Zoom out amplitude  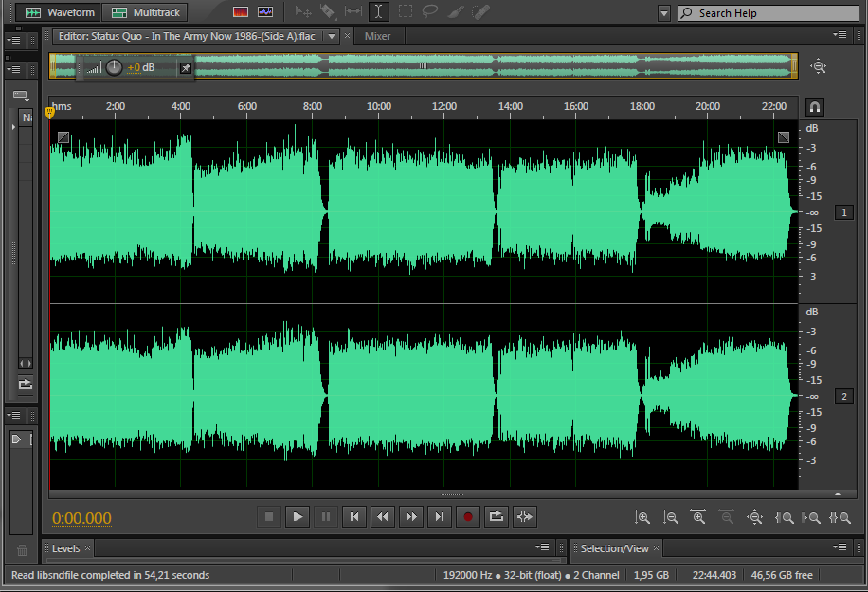pyautogui.click(x=670, y=518)
